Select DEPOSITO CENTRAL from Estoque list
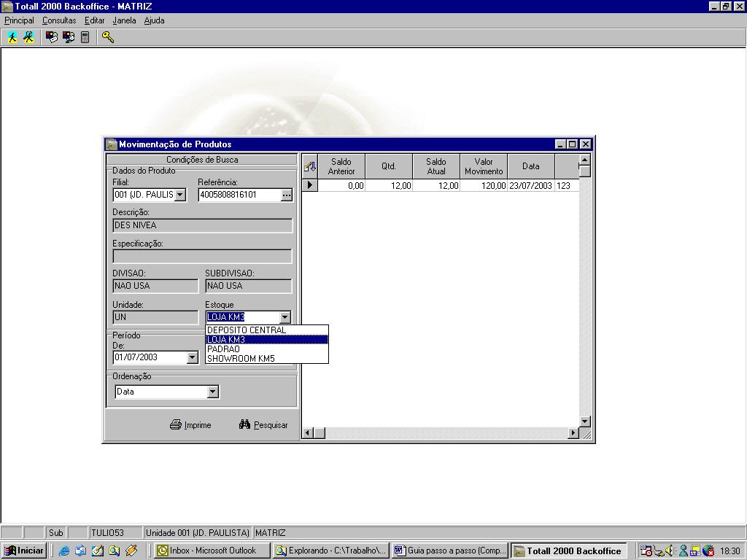The image size is (747, 560). [247, 330]
